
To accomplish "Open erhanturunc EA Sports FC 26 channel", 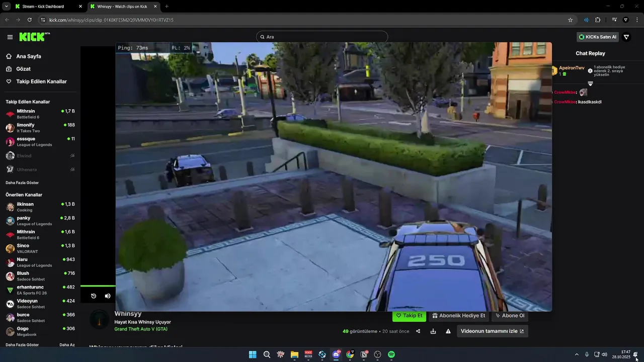I will point(40,290).
